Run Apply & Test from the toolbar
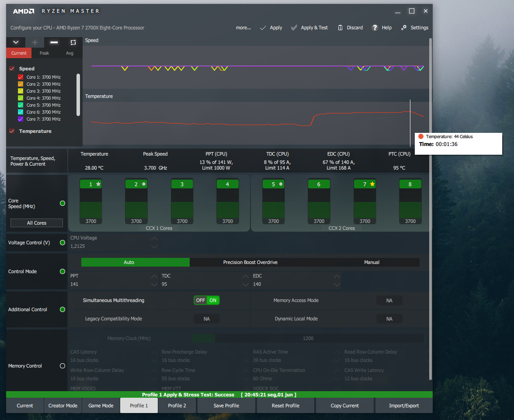514x420 pixels. click(x=309, y=28)
